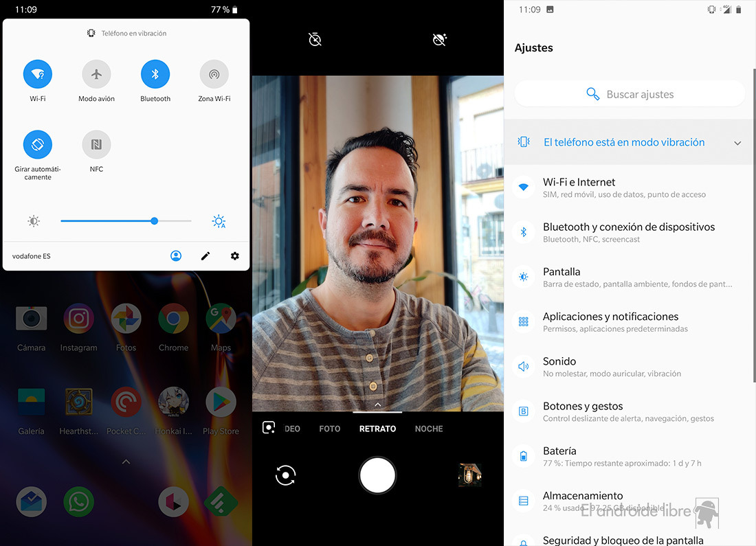This screenshot has height=546, width=756.
Task: Open settings gear in quick settings panel
Action: (x=235, y=256)
